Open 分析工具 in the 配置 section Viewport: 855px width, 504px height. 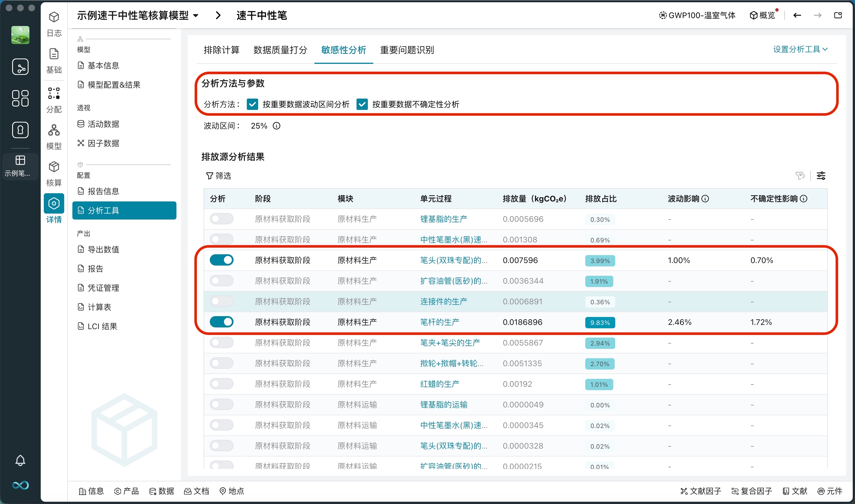tap(103, 210)
